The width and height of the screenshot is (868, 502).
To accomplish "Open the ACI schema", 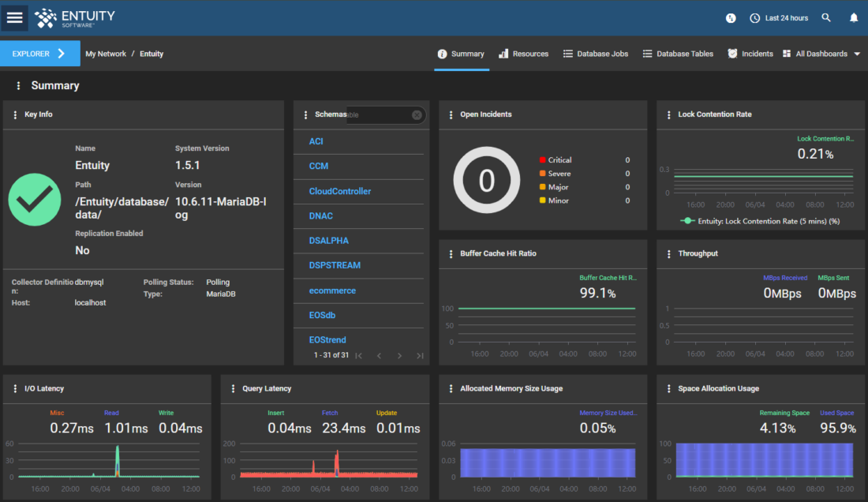I will [x=316, y=142].
